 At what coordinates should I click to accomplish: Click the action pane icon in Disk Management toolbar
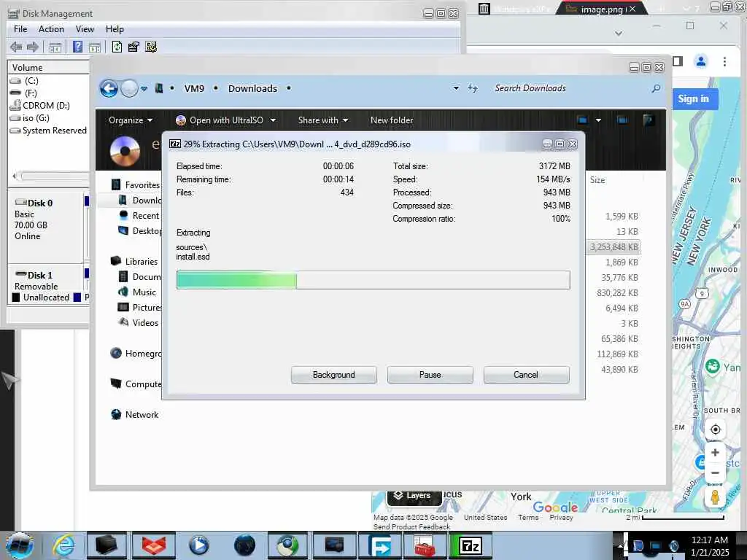pos(95,47)
